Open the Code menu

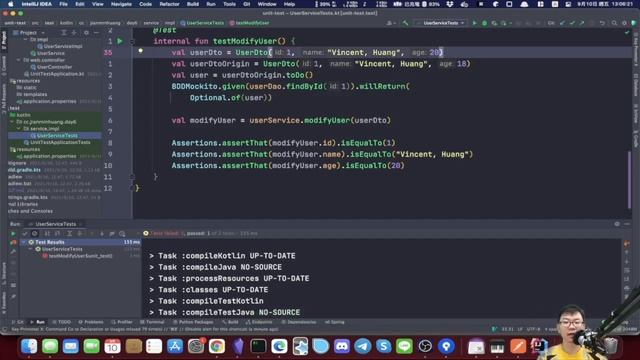coord(145,4)
